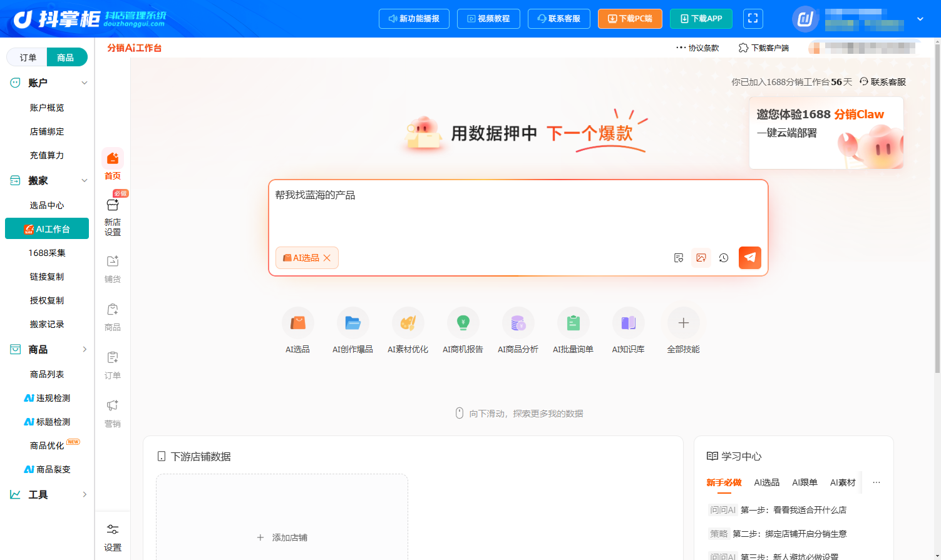941x560 pixels.
Task: Open the 铺货 listing icon
Action: pos(113,269)
